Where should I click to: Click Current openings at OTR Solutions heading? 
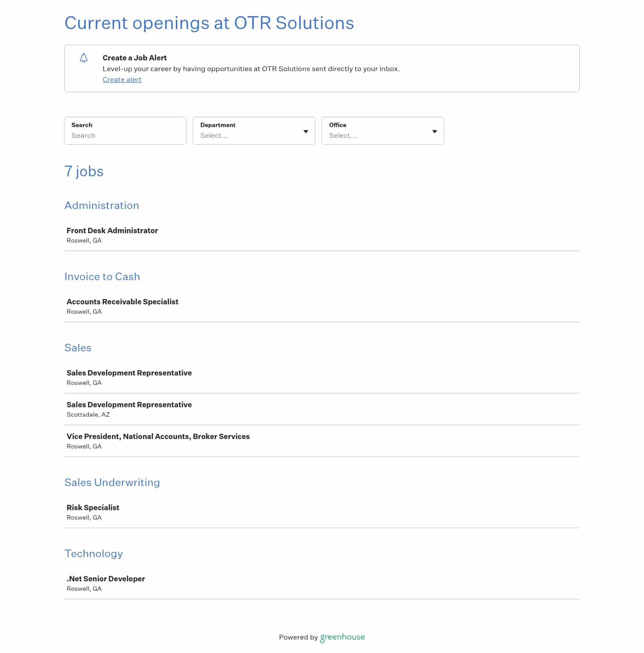pyautogui.click(x=209, y=23)
